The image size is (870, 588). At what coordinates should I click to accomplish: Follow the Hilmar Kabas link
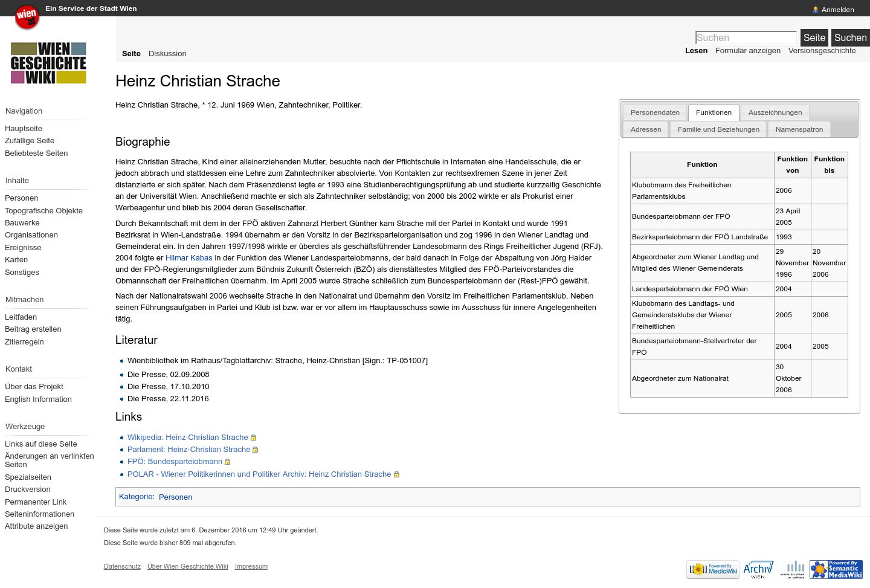[189, 258]
